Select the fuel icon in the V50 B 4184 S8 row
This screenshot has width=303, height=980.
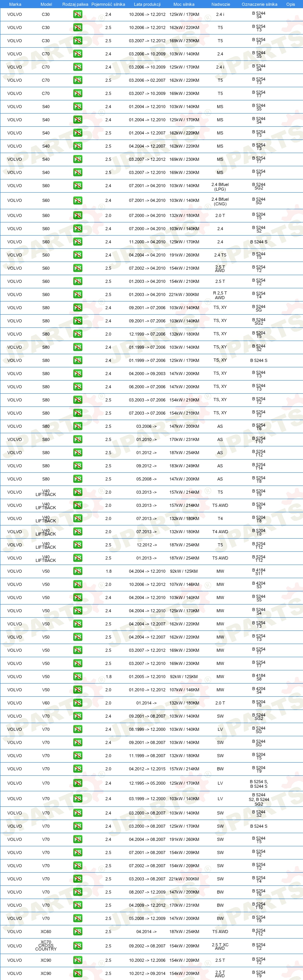pyautogui.click(x=77, y=677)
